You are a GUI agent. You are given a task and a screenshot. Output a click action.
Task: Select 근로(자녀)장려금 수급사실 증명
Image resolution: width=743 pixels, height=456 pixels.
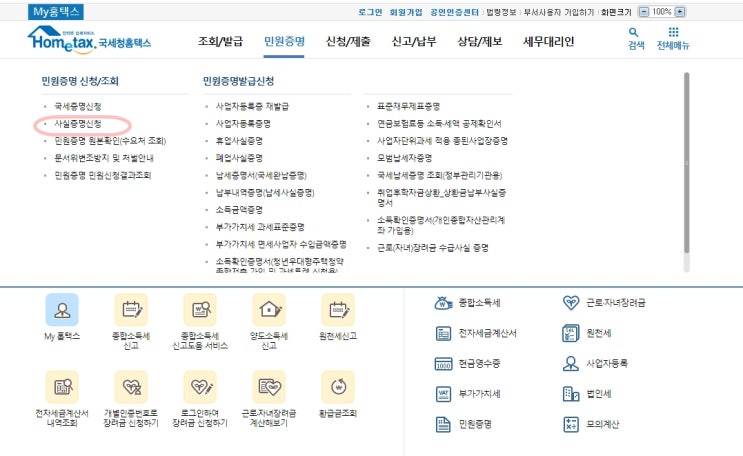[x=433, y=248]
